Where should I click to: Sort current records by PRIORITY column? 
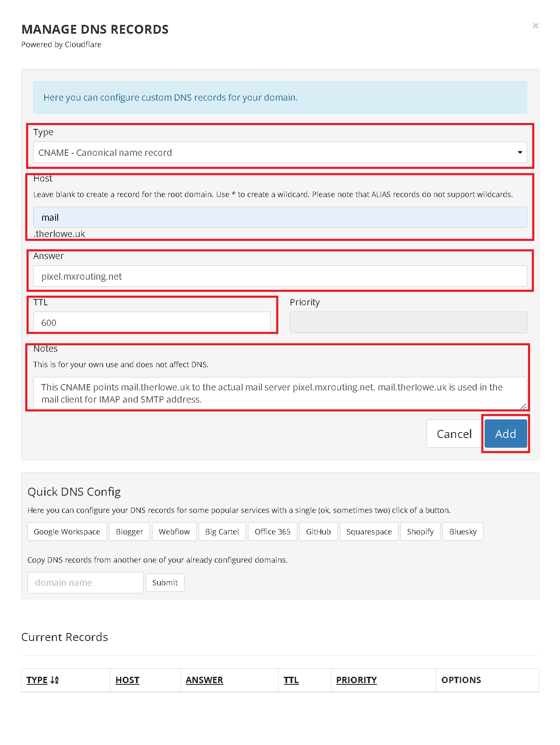click(356, 680)
